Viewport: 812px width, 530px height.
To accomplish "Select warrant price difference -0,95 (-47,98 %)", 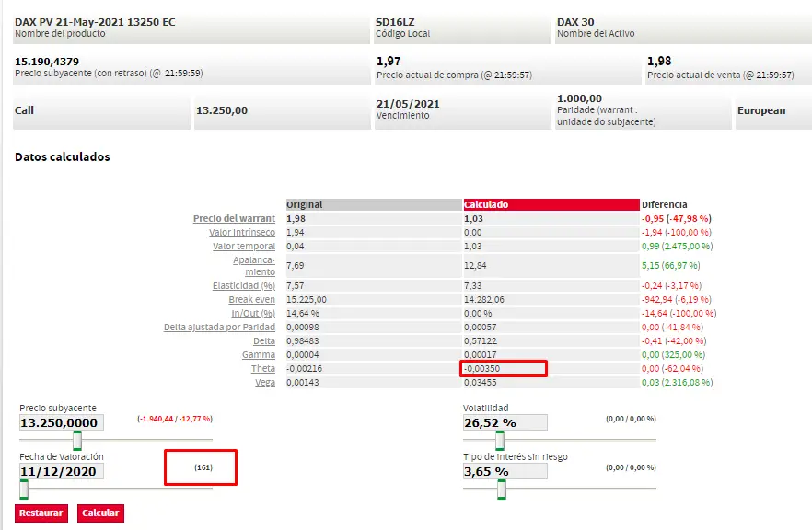I will tap(677, 218).
